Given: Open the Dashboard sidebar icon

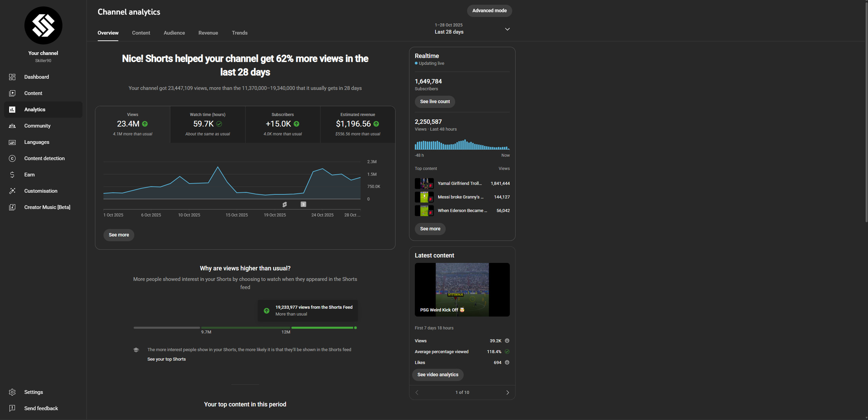Looking at the screenshot, I should pos(12,77).
